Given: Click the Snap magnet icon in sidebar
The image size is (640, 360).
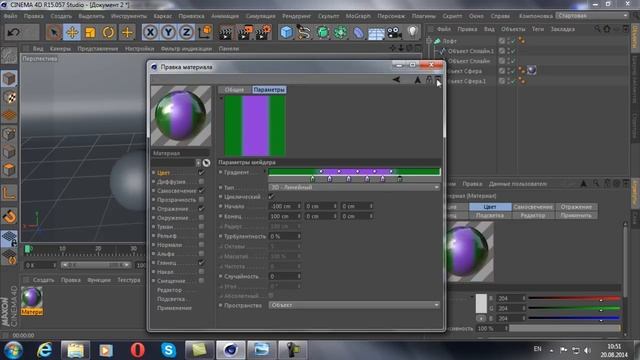Looking at the screenshot, I should pyautogui.click(x=9, y=217).
